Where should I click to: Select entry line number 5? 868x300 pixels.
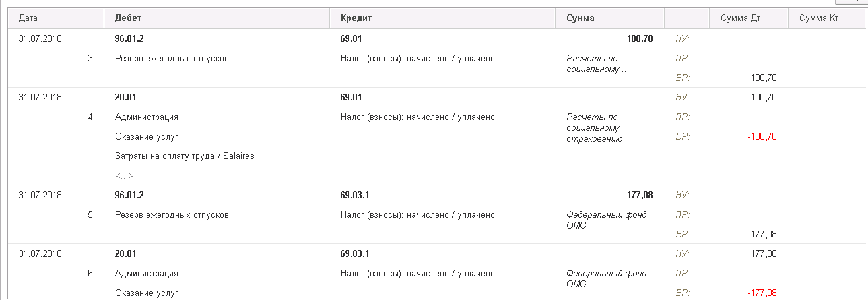[x=90, y=215]
